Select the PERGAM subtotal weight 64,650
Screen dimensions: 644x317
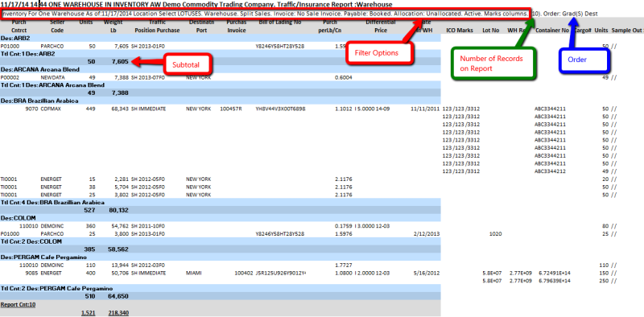click(x=119, y=296)
